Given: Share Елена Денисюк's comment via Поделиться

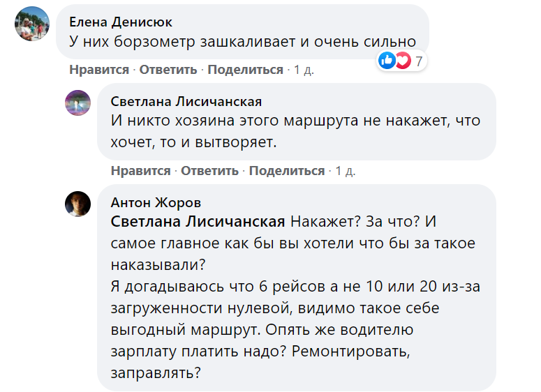Looking at the screenshot, I should coord(245,70).
